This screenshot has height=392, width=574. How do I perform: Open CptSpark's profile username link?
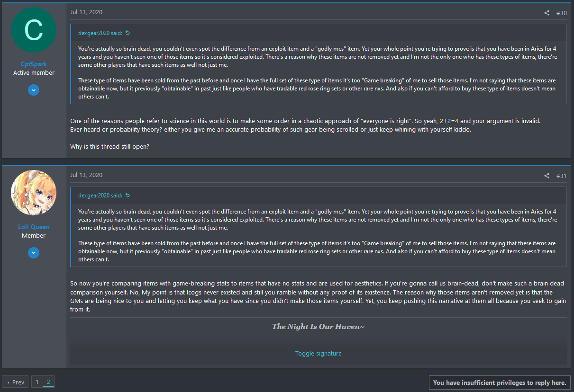tap(34, 64)
